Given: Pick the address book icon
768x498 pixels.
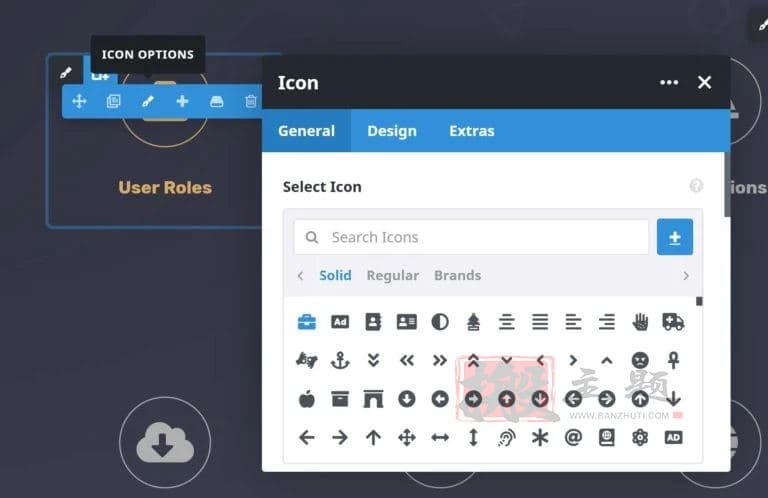Looking at the screenshot, I should 373,322.
